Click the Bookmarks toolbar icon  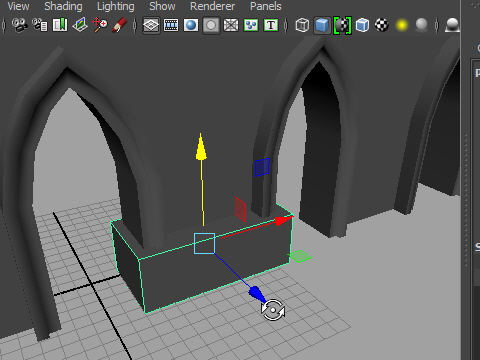click(x=60, y=25)
